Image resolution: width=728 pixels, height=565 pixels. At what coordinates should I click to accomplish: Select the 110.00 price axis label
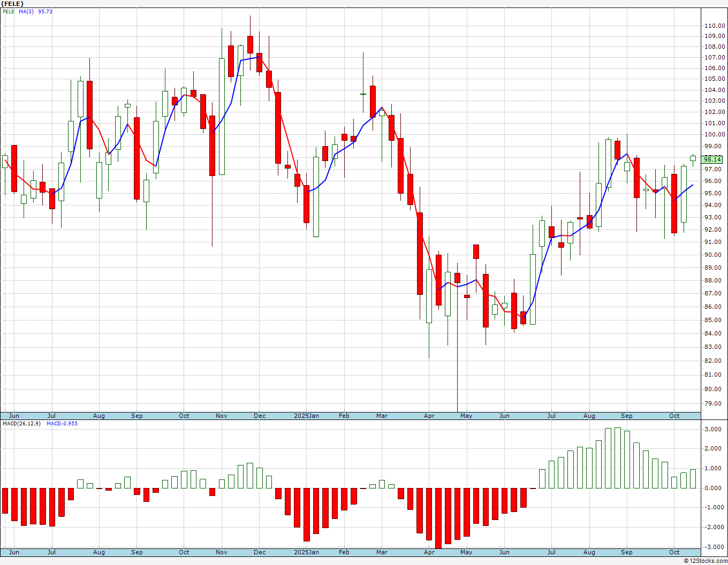point(715,26)
